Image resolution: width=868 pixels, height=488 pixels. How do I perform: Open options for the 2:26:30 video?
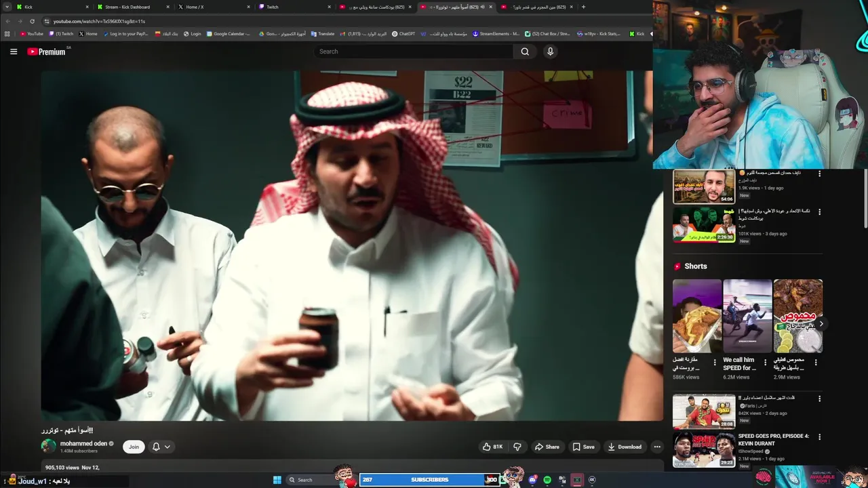click(819, 211)
